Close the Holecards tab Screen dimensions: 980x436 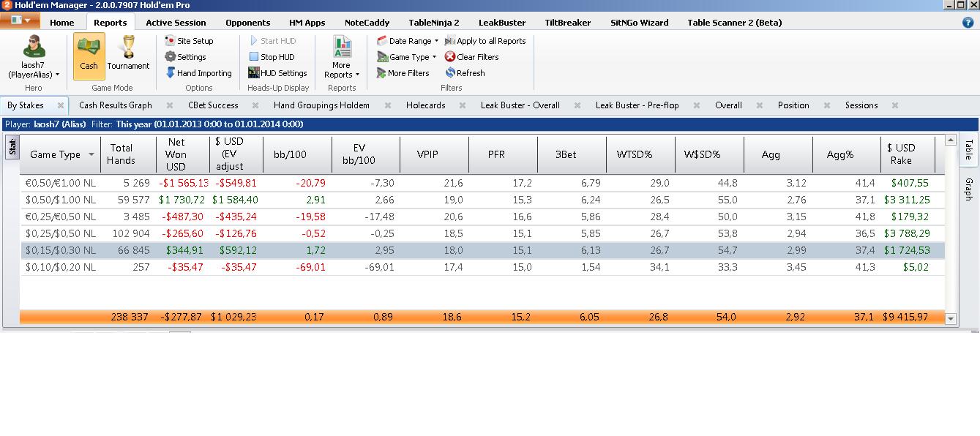tap(463, 105)
